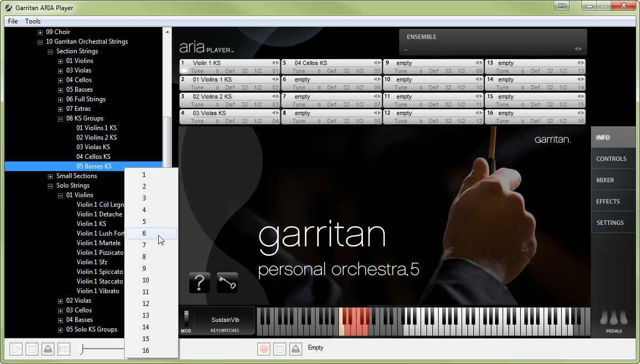Image resolution: width=640 pixels, height=364 pixels.
Task: Start playback with the left play button
Action: point(17,349)
